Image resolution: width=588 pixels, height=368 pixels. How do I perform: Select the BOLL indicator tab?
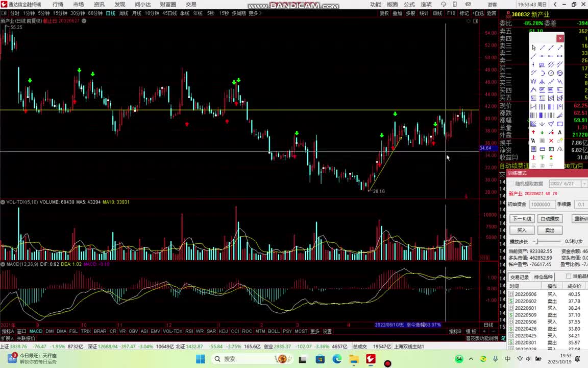274,332
